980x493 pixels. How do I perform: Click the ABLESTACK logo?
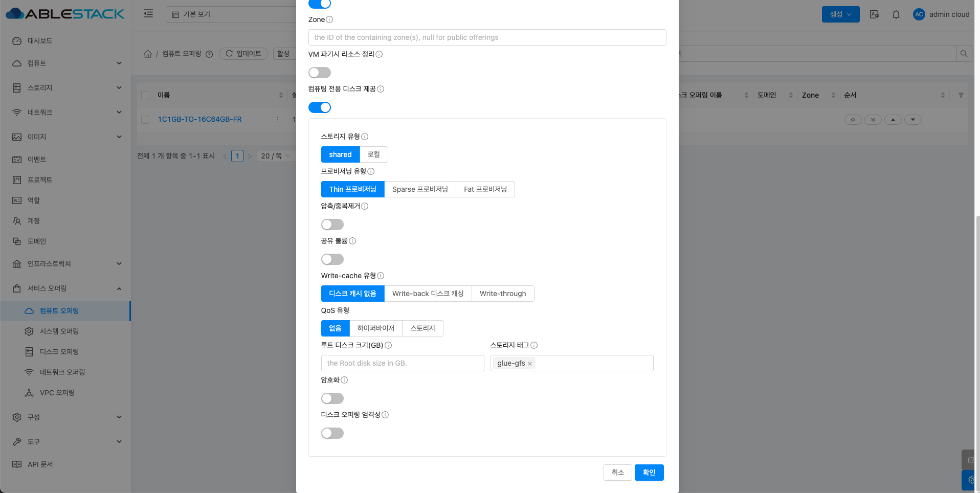click(x=65, y=14)
